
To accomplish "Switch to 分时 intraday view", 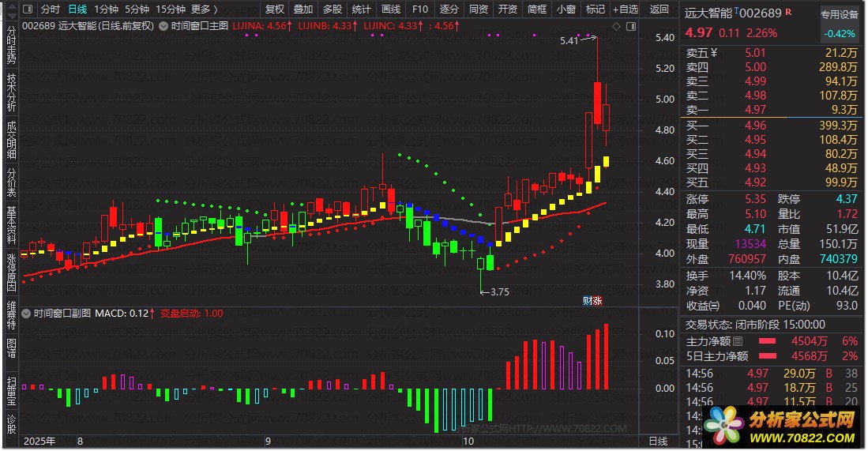I will (x=50, y=9).
